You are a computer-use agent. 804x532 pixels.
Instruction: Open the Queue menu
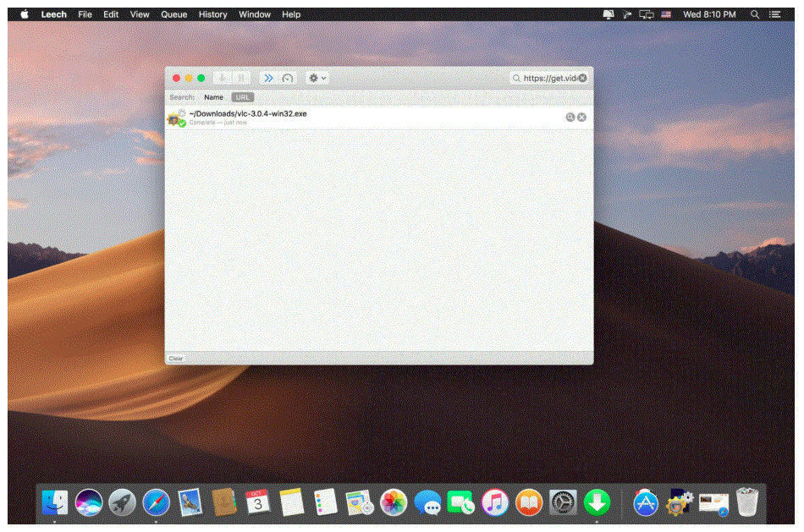tap(173, 14)
